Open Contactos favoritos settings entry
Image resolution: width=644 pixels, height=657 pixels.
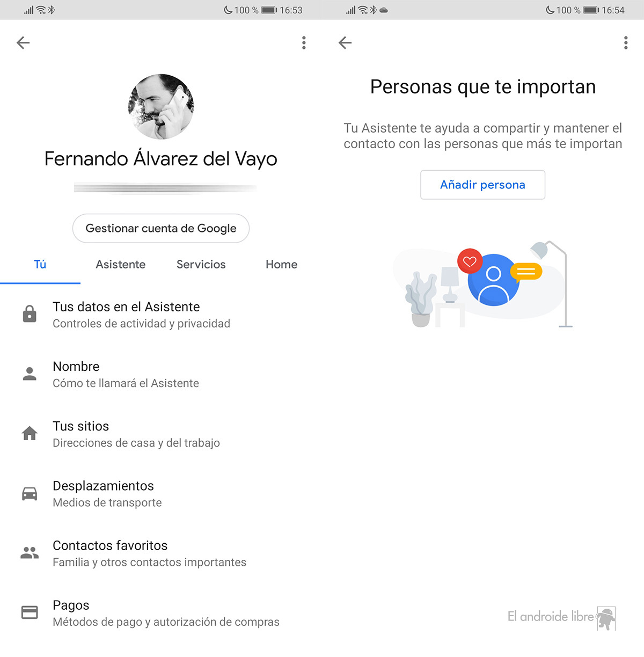tap(161, 553)
